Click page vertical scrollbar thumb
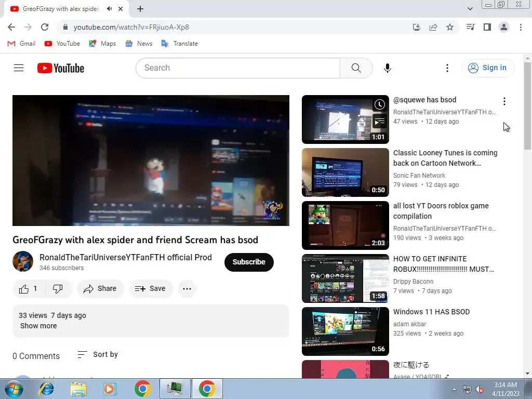The width and height of the screenshot is (532, 399). 527,105
